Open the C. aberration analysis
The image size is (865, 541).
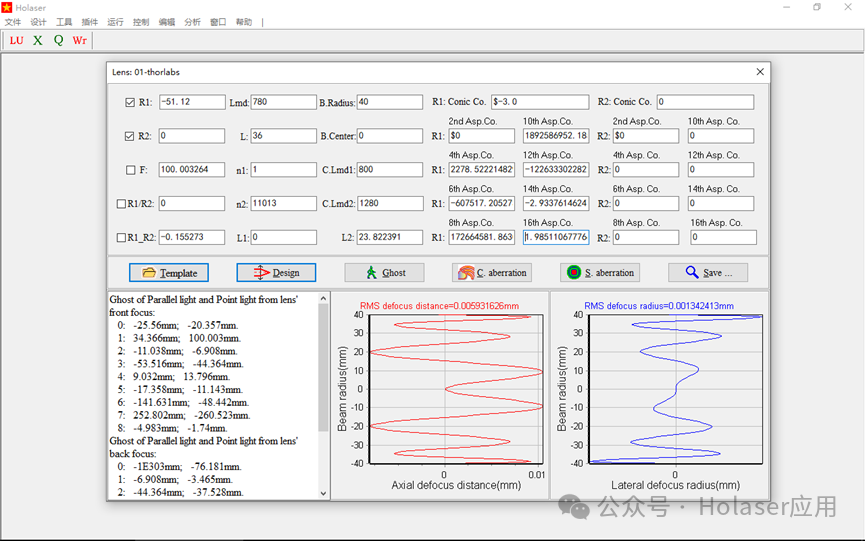point(492,272)
